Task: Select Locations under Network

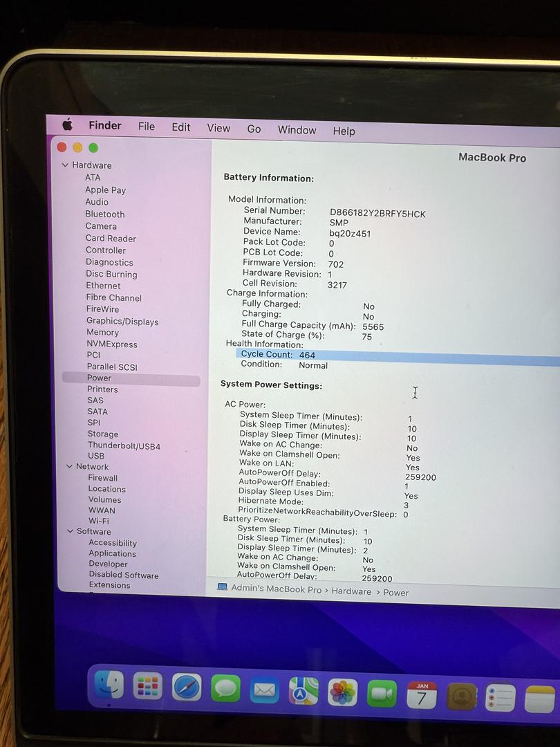Action: [106, 489]
